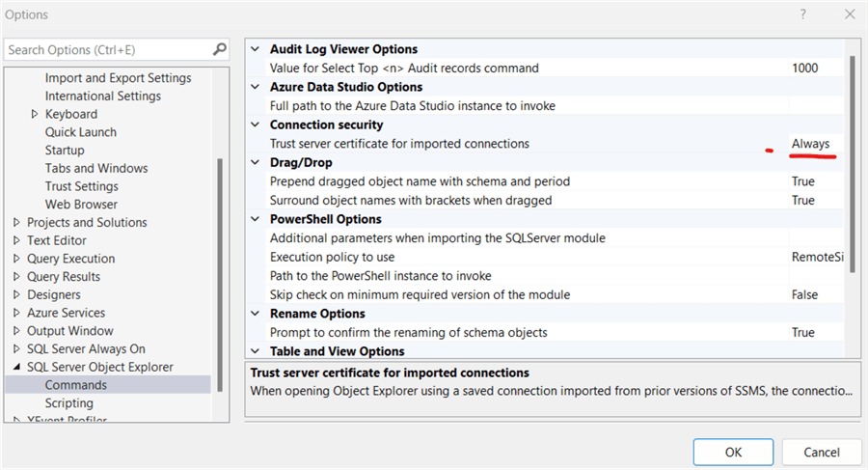Open the Trust Settings page

click(82, 186)
